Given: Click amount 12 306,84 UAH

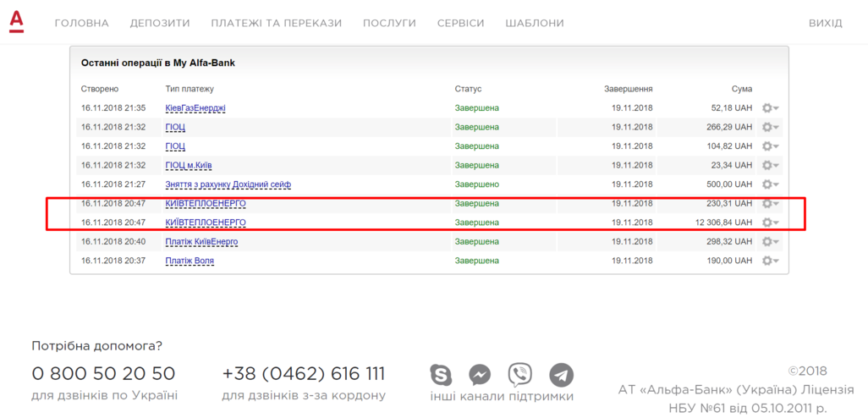Looking at the screenshot, I should click(x=725, y=223).
